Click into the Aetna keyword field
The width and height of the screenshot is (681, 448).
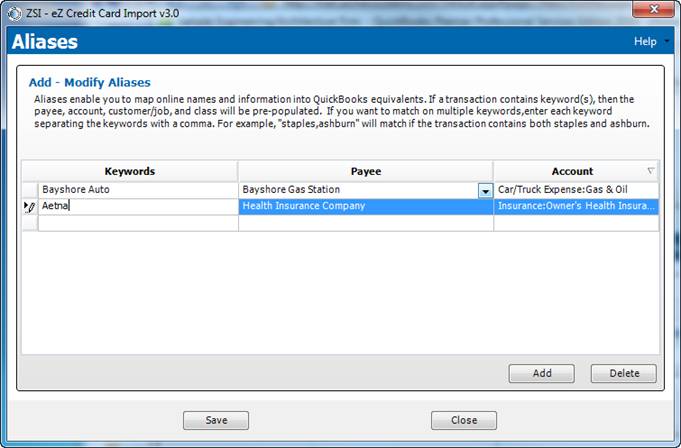[137, 206]
